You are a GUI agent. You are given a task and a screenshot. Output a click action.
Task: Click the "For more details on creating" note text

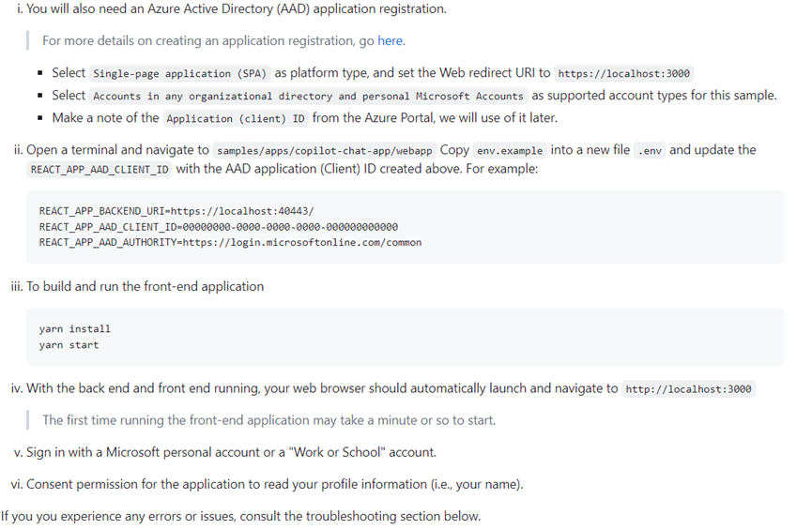(208, 41)
